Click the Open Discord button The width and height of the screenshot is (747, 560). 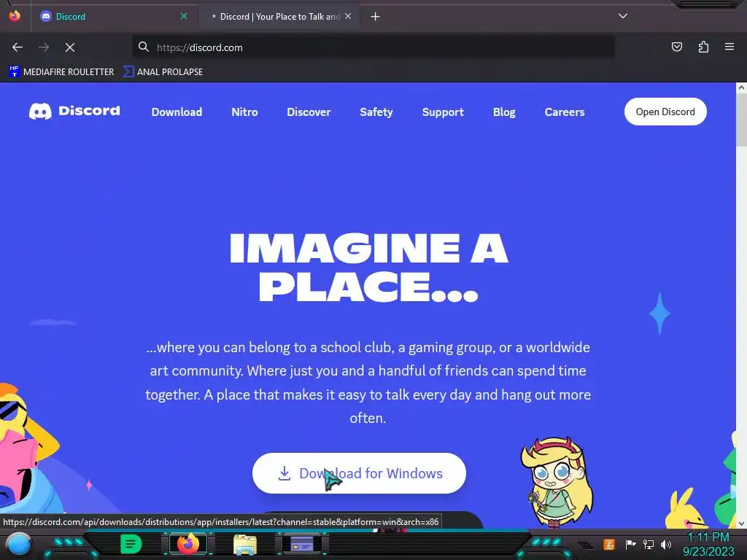(665, 112)
